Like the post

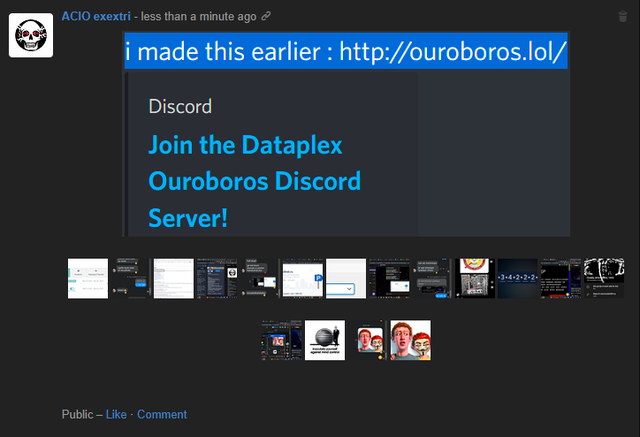pos(116,415)
